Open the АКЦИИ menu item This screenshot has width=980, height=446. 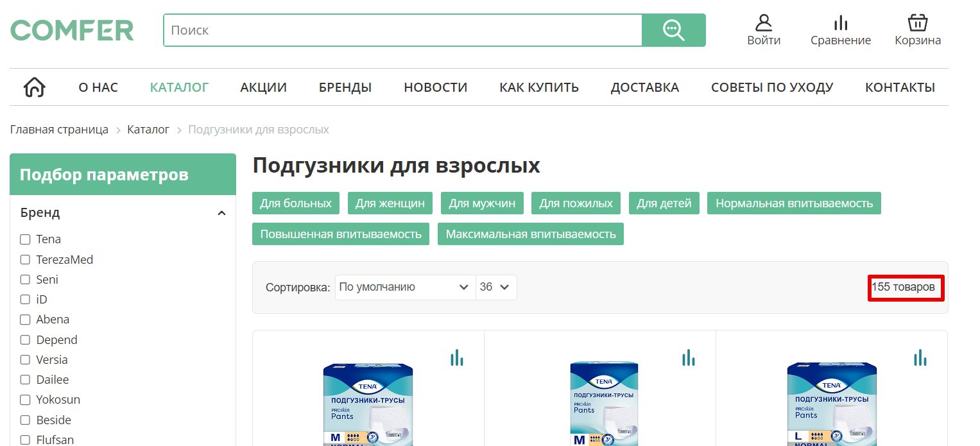point(264,87)
